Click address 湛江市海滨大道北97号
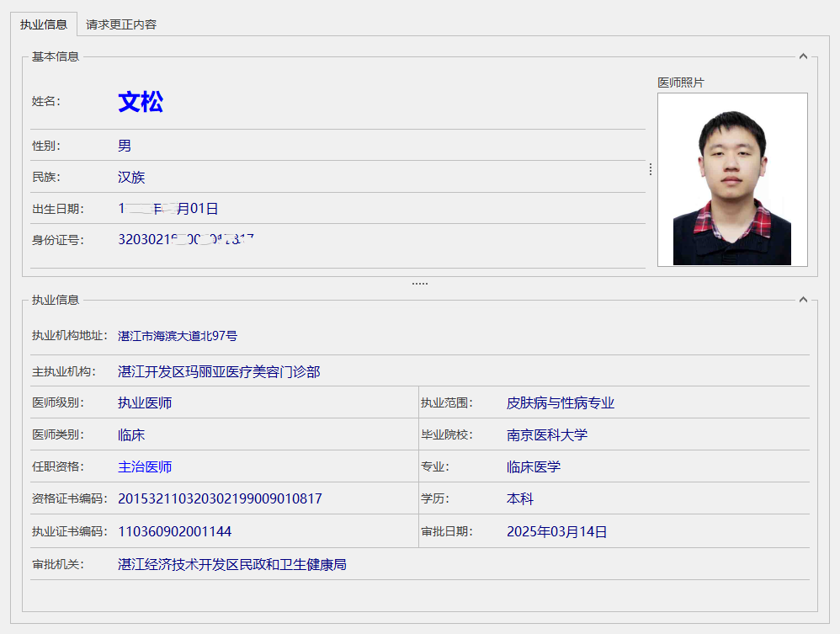This screenshot has height=634, width=840. (x=178, y=336)
